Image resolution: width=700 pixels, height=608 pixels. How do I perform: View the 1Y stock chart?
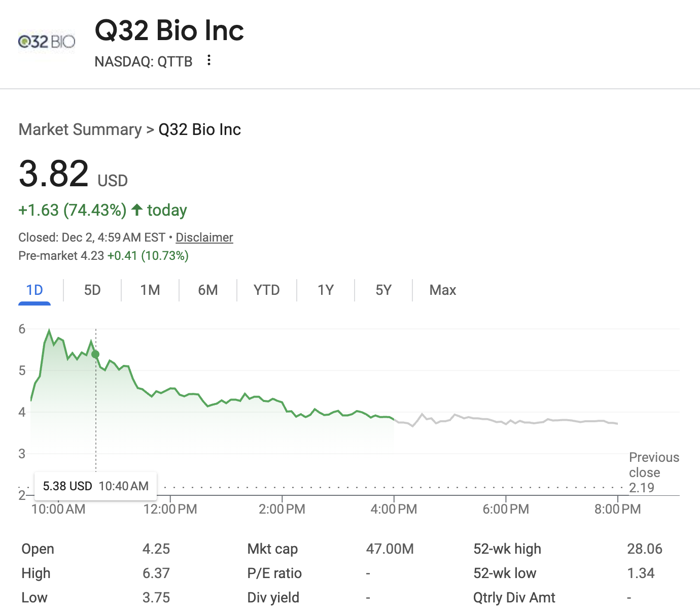[326, 290]
